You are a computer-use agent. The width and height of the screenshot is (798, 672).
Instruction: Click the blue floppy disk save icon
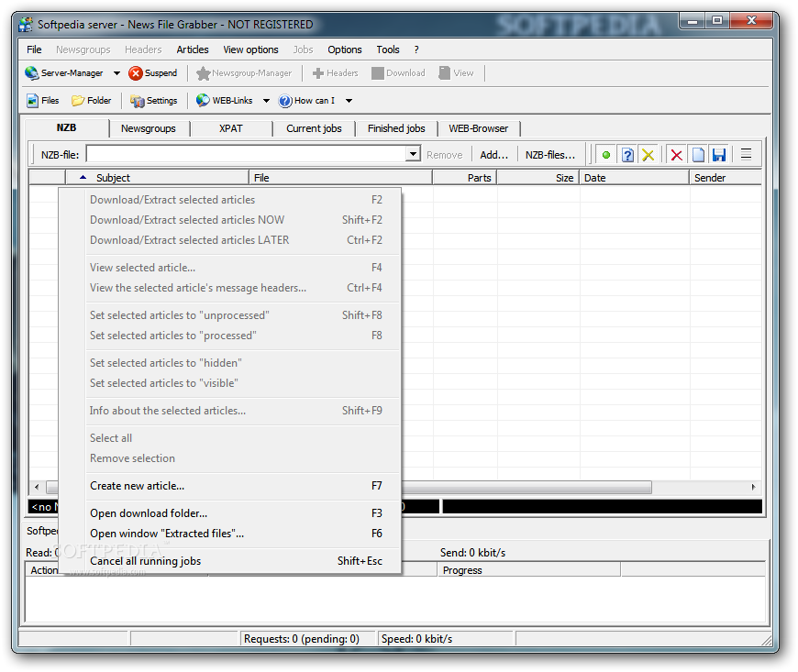[718, 155]
